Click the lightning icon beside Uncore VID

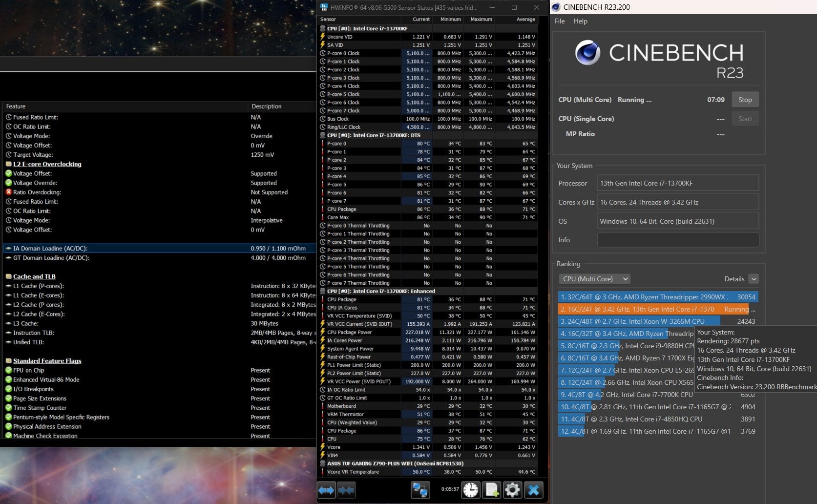(x=323, y=37)
